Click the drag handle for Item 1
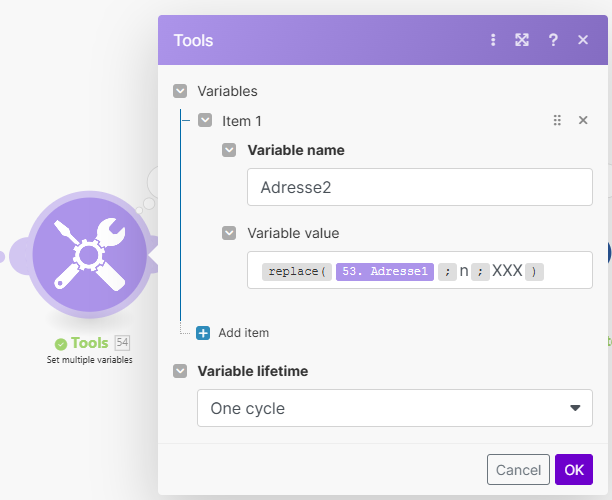 pos(557,120)
